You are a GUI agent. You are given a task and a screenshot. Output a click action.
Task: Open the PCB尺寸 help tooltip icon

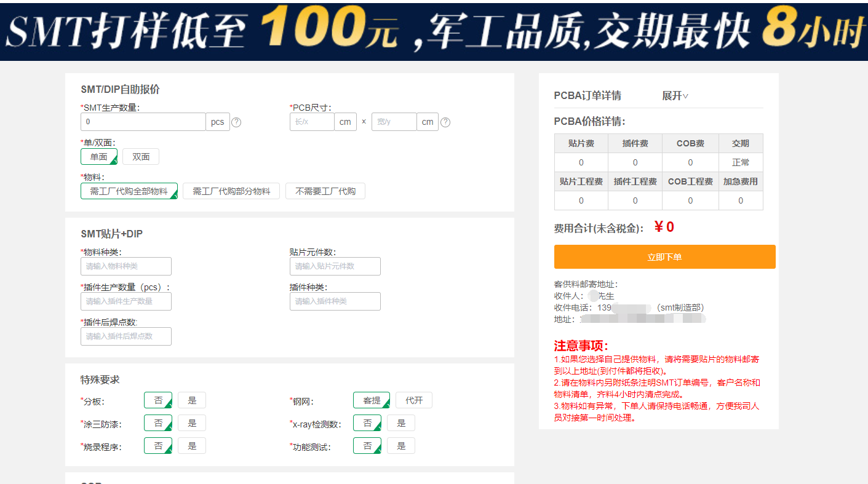[x=445, y=122]
